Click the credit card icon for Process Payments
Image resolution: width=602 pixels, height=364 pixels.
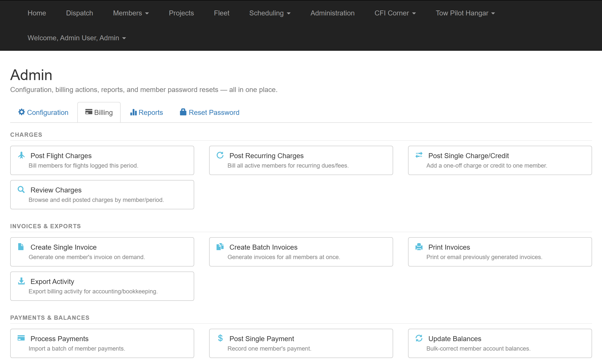[21, 338]
